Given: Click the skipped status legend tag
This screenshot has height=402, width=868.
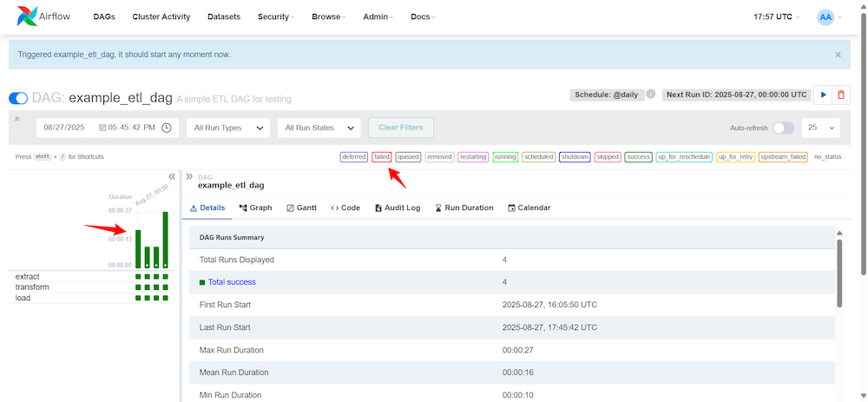Looking at the screenshot, I should tap(608, 157).
